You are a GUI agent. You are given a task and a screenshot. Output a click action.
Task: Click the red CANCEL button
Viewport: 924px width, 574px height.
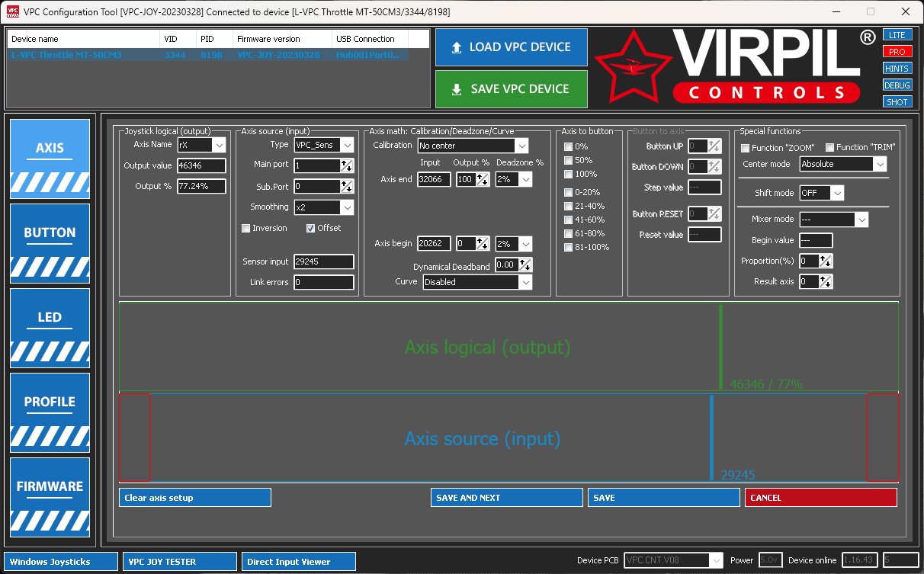821,498
